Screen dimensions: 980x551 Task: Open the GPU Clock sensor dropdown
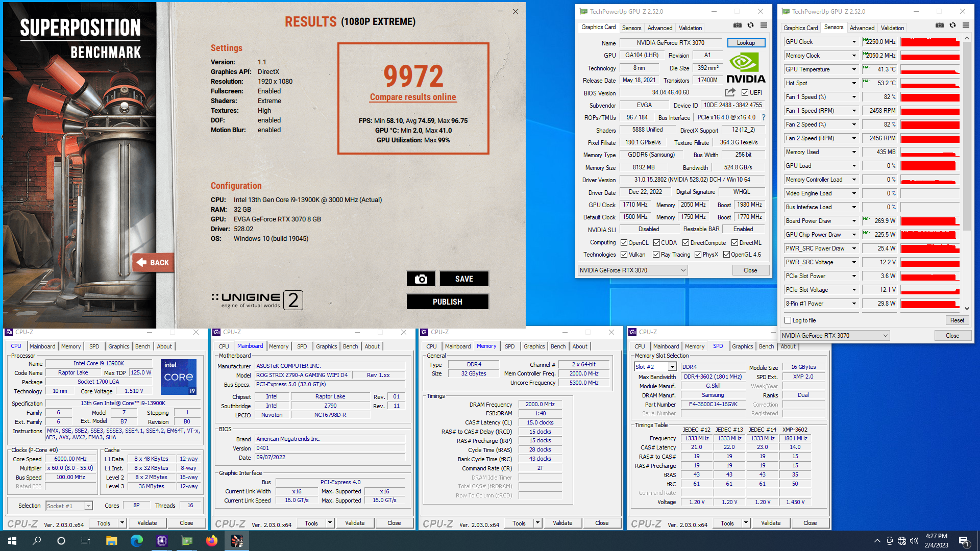pos(853,42)
